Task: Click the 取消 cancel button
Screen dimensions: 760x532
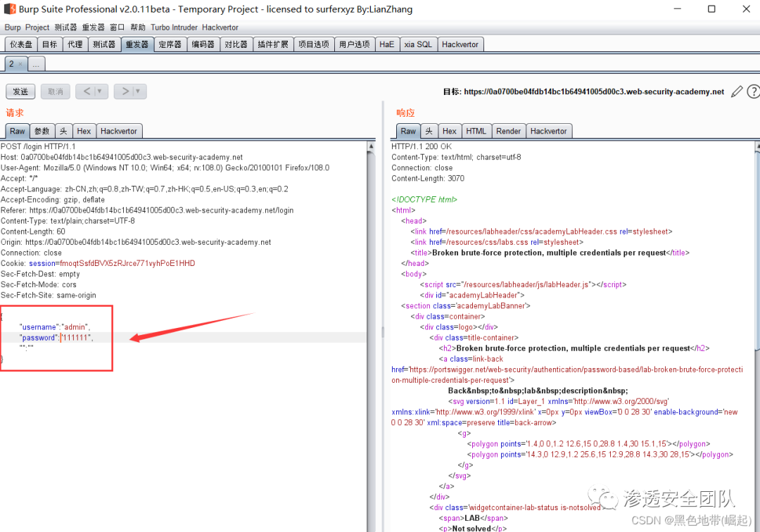Action: tap(56, 91)
